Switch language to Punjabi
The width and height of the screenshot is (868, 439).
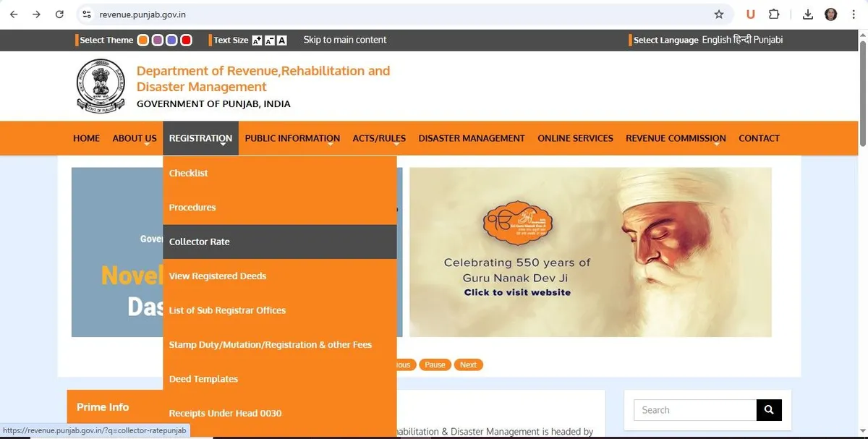[768, 40]
